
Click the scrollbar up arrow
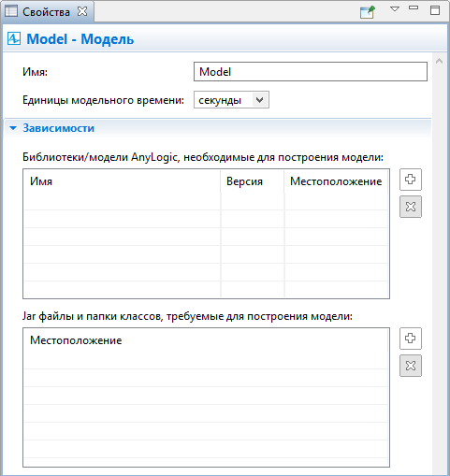click(440, 61)
